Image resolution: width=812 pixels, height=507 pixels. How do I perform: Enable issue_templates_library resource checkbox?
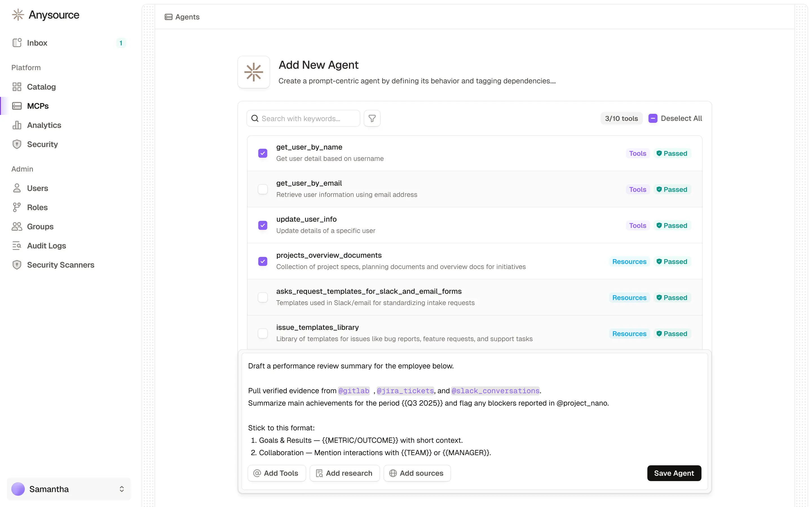click(x=263, y=334)
